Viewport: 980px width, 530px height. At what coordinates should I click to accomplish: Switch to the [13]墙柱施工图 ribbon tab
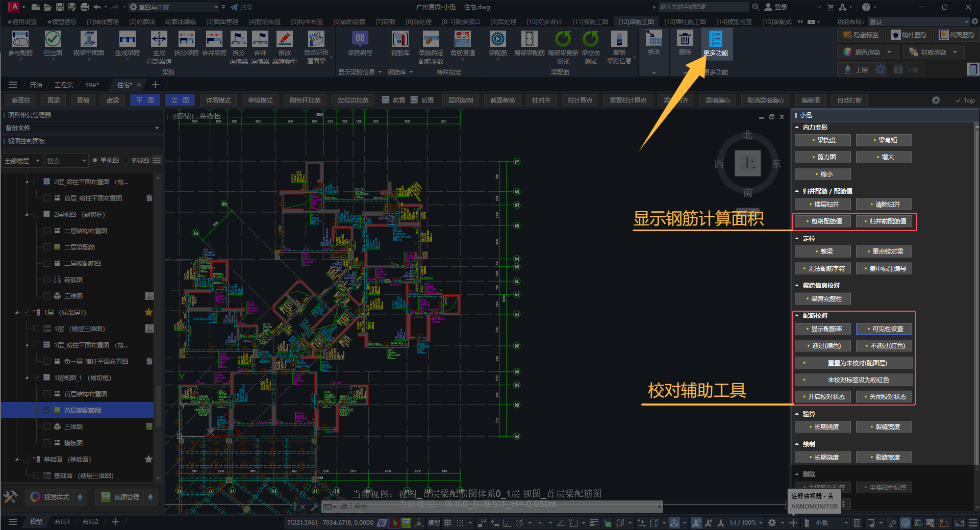click(x=685, y=22)
